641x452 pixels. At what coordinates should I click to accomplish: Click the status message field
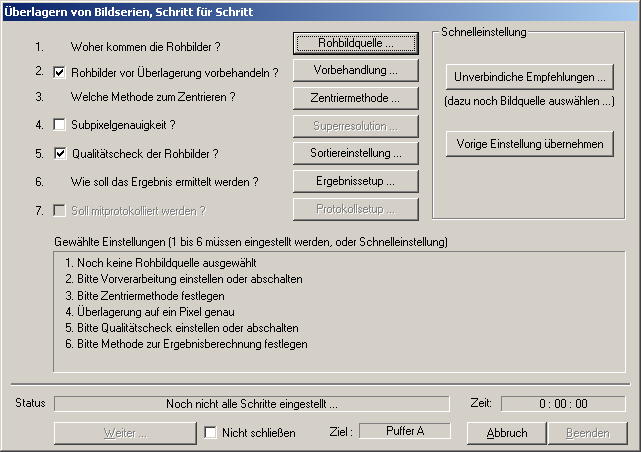252,403
